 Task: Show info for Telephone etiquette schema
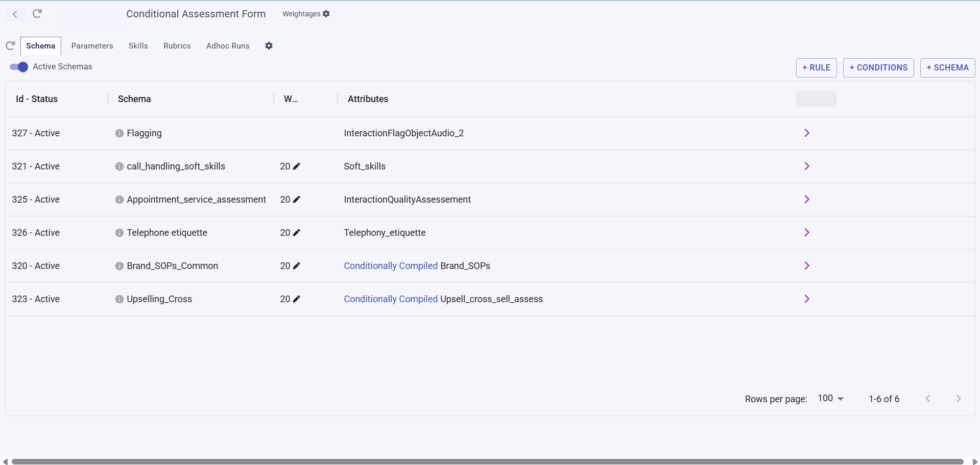point(119,233)
